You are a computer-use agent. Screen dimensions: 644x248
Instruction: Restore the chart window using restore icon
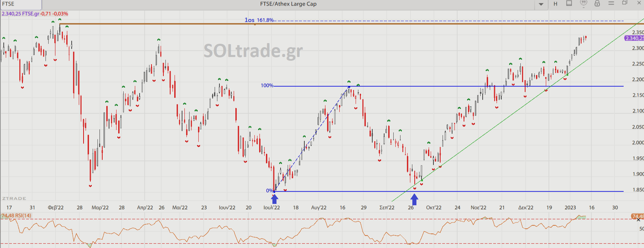point(625,3)
